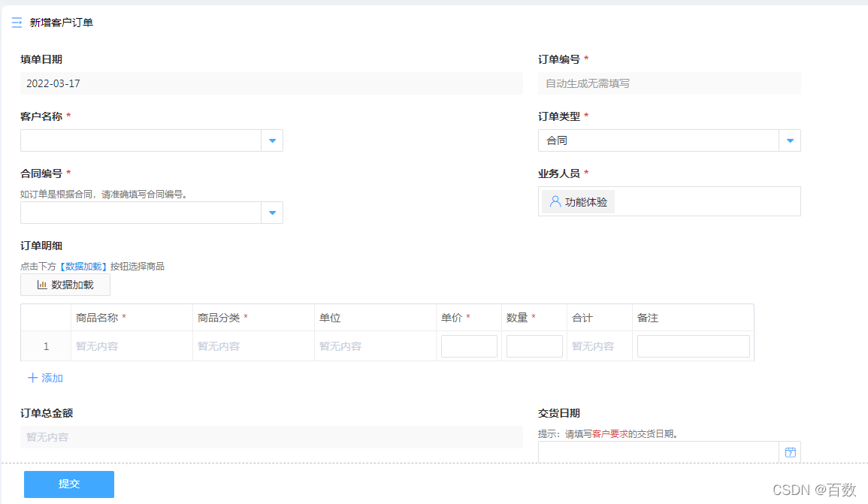Click the menu collapse icon beside 新增客户订单

(17, 23)
